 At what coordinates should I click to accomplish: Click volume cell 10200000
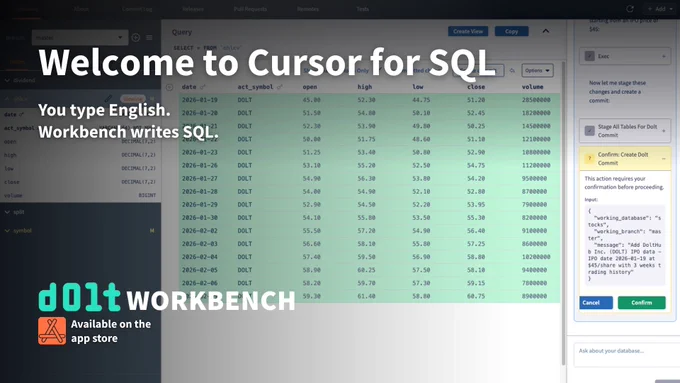[x=536, y=257]
